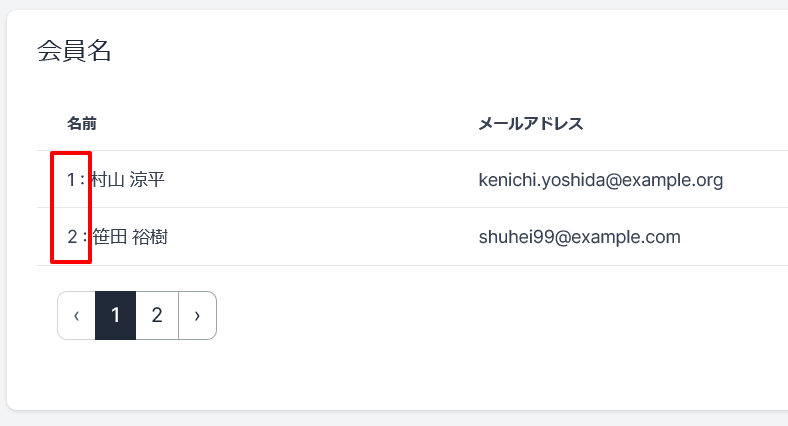The width and height of the screenshot is (788, 426).
Task: Click the surname 笹田 in second row
Action: click(x=110, y=237)
